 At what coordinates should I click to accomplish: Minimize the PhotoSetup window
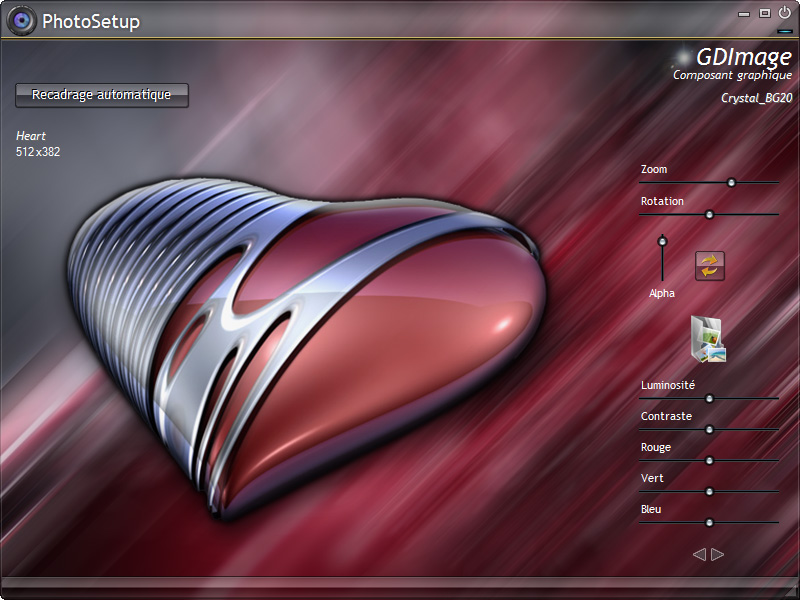(x=744, y=14)
